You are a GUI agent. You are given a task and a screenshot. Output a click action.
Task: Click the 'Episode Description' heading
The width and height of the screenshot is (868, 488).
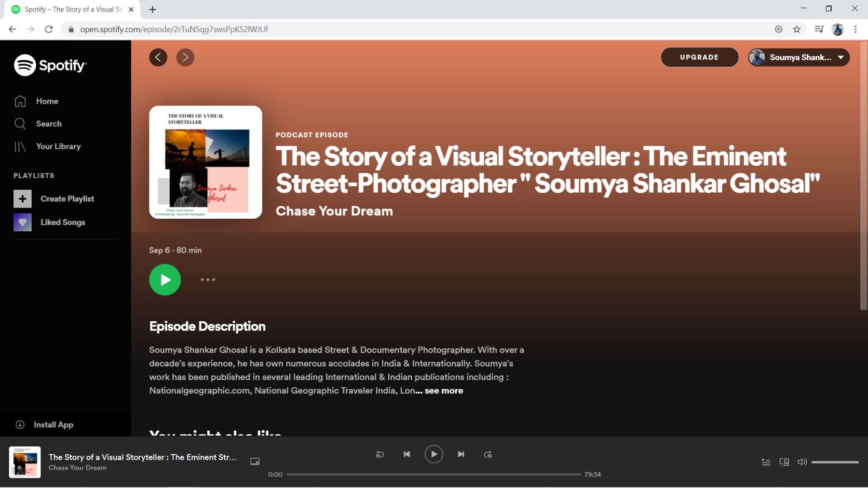pyautogui.click(x=207, y=327)
